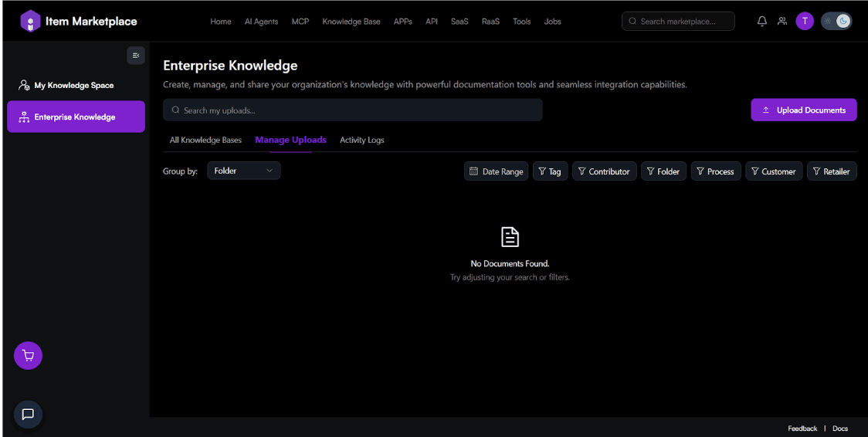868x437 pixels.
Task: Select My Knowledge Space in sidebar
Action: [76, 86]
